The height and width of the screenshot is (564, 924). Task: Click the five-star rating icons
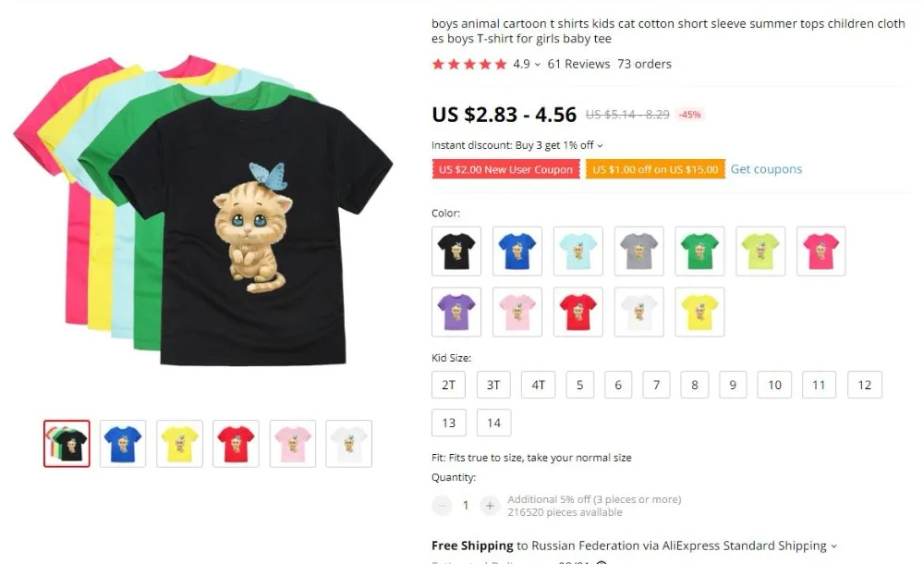[469, 65]
